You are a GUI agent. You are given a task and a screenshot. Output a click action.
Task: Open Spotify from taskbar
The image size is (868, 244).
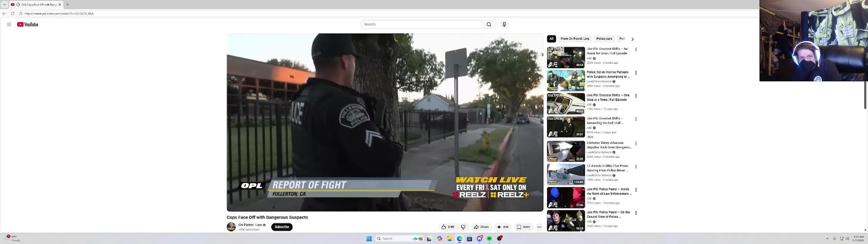(489, 239)
